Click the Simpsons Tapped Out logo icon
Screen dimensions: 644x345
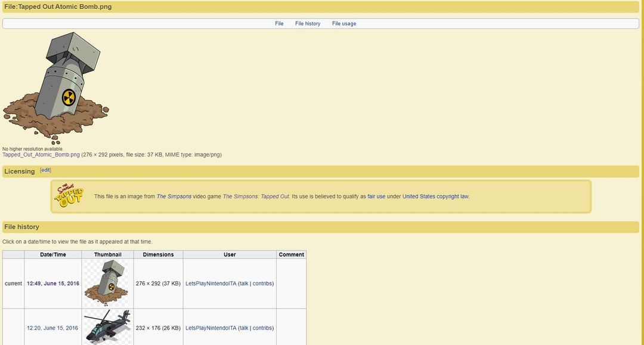click(x=70, y=196)
